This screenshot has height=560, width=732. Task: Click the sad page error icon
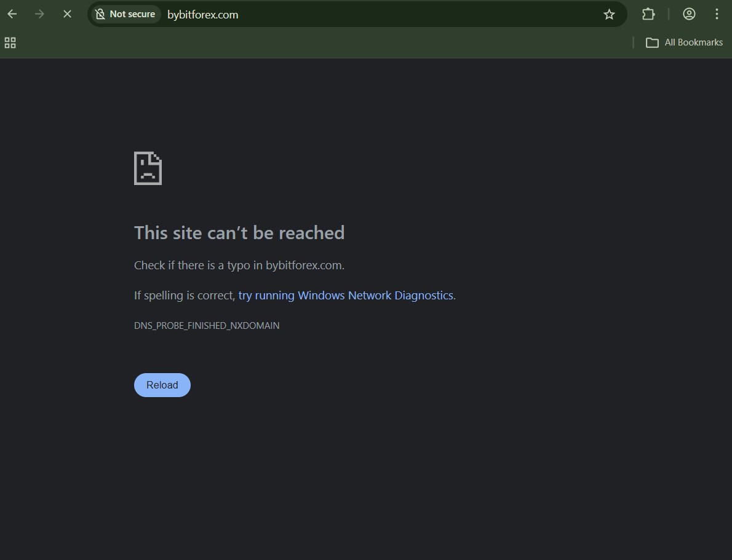[148, 168]
